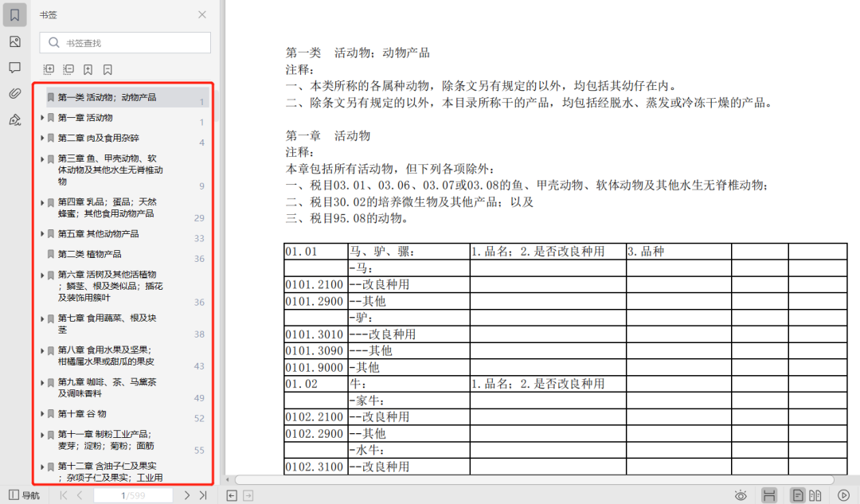The width and height of the screenshot is (860, 504).
Task: Open bookmark 第五章 其他动物产品
Action: tap(98, 233)
